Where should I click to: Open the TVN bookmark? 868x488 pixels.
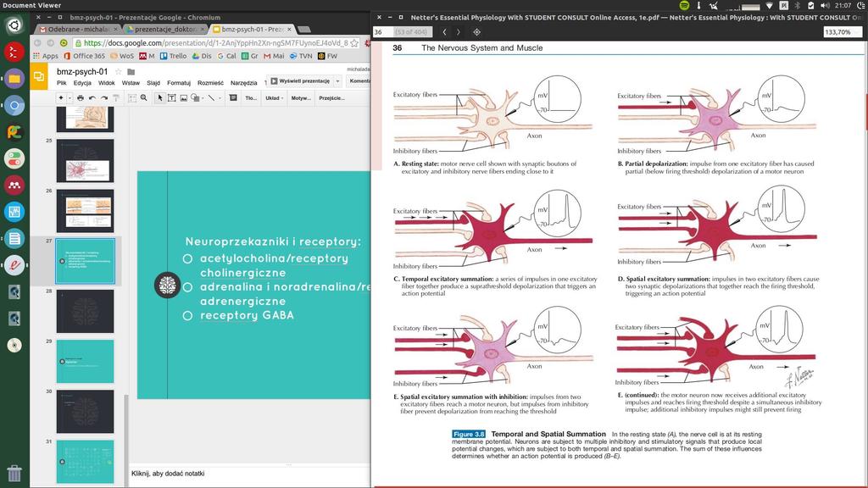pos(301,56)
